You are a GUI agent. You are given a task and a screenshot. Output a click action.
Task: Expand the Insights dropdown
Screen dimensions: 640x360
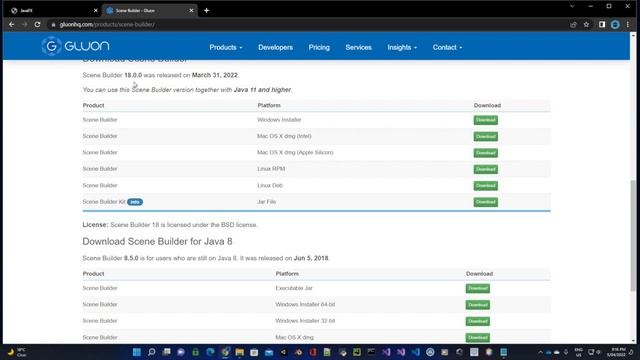(x=402, y=47)
